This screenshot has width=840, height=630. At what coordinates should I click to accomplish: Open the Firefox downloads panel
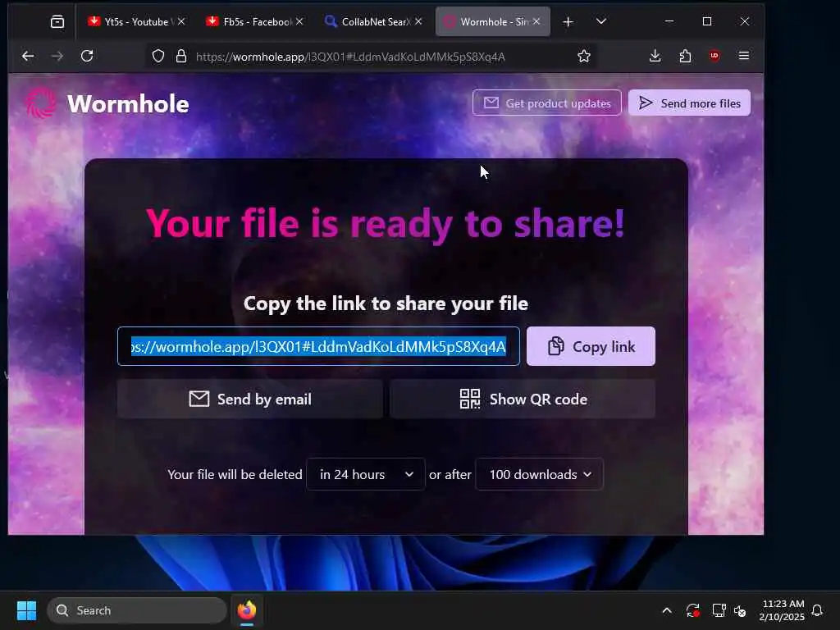[655, 56]
